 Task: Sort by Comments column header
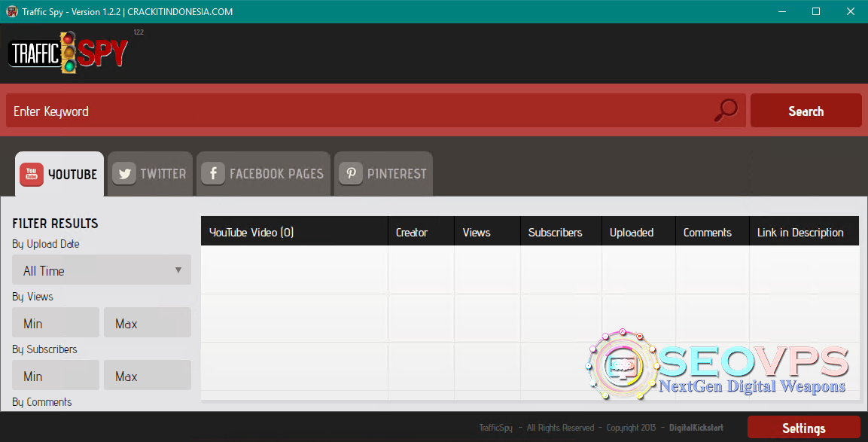point(712,231)
